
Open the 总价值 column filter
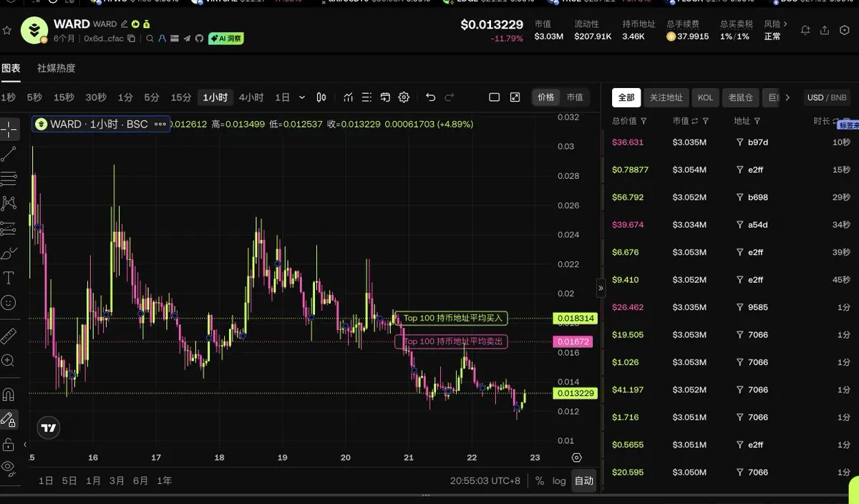click(x=644, y=122)
